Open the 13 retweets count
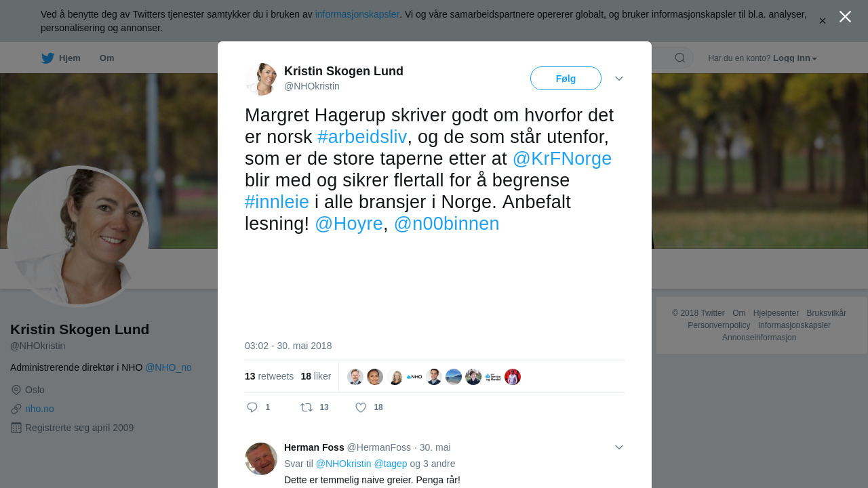Image resolution: width=868 pixels, height=488 pixels. click(269, 376)
